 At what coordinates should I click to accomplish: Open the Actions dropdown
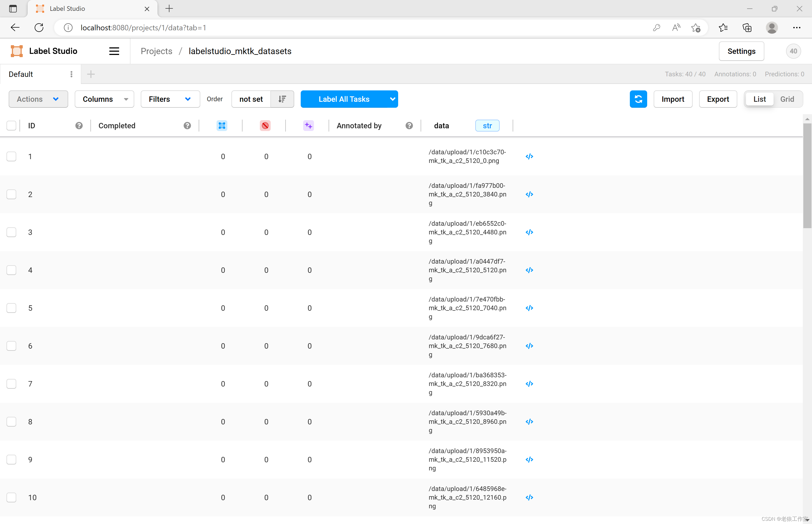(x=38, y=99)
